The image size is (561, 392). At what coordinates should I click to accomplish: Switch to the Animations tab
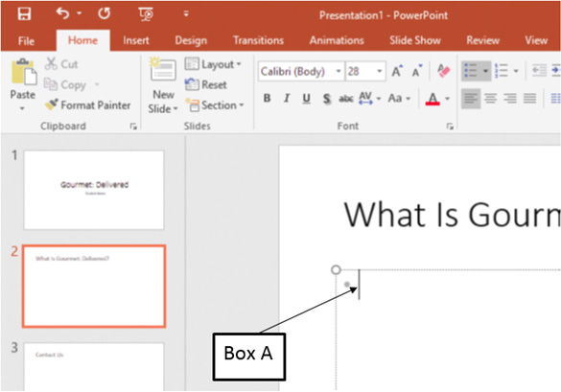(337, 40)
